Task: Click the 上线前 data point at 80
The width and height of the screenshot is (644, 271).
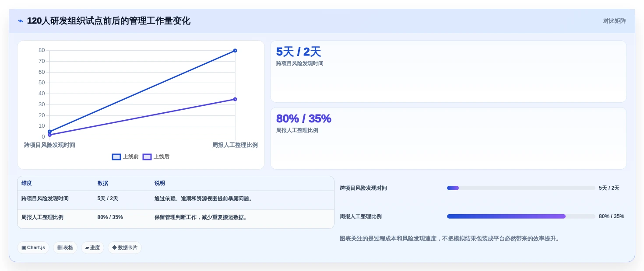Action: pos(235,51)
